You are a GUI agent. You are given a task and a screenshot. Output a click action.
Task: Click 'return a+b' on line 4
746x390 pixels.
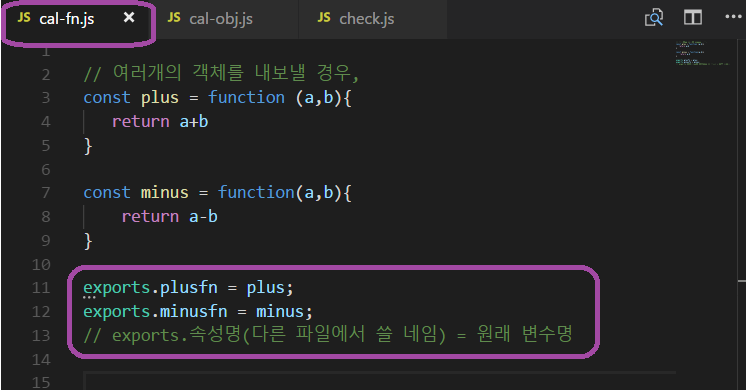[x=160, y=122]
